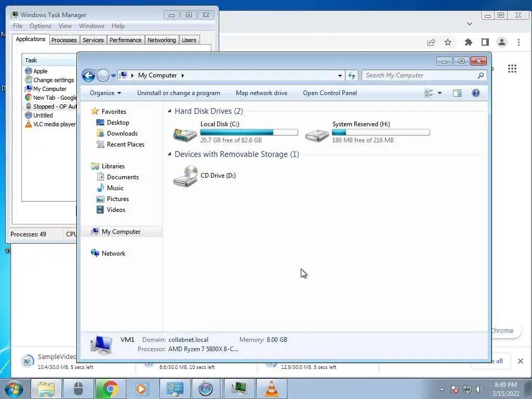Viewport: 532px width, 399px height.
Task: Switch to the Performance tab
Action: [x=125, y=40]
